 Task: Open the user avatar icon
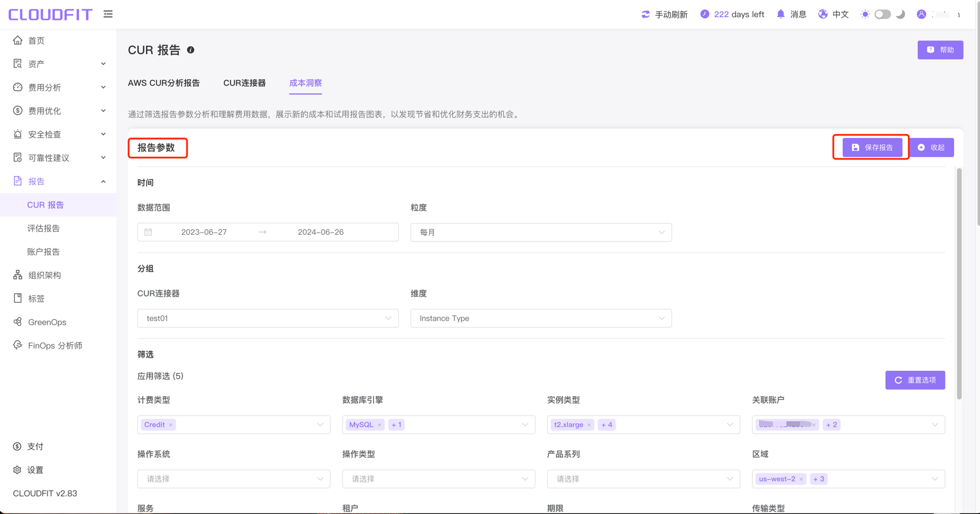(x=921, y=14)
